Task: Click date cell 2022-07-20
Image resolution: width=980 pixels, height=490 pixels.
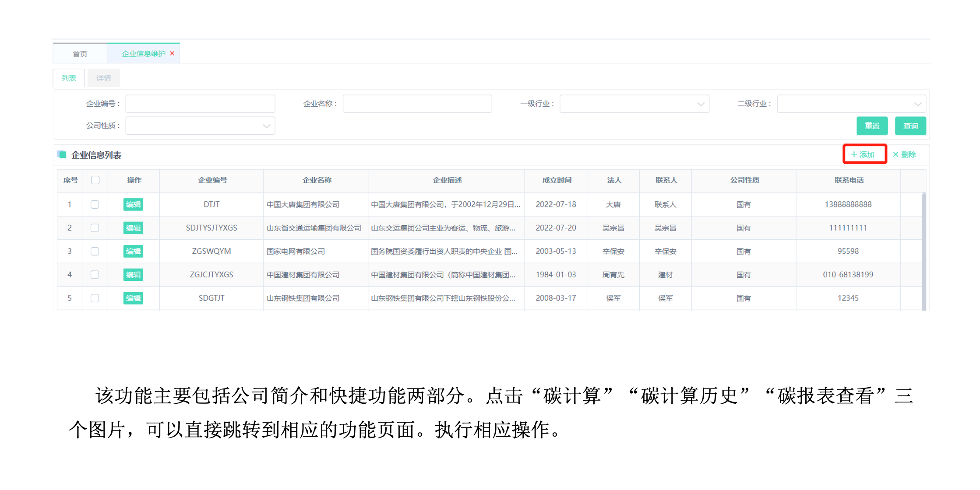Action: point(556,227)
